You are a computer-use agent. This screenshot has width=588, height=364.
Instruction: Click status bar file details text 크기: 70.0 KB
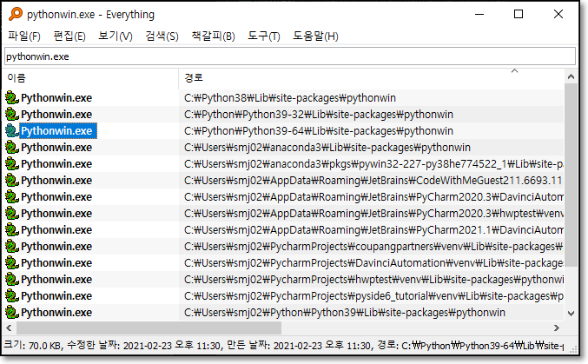click(32, 345)
